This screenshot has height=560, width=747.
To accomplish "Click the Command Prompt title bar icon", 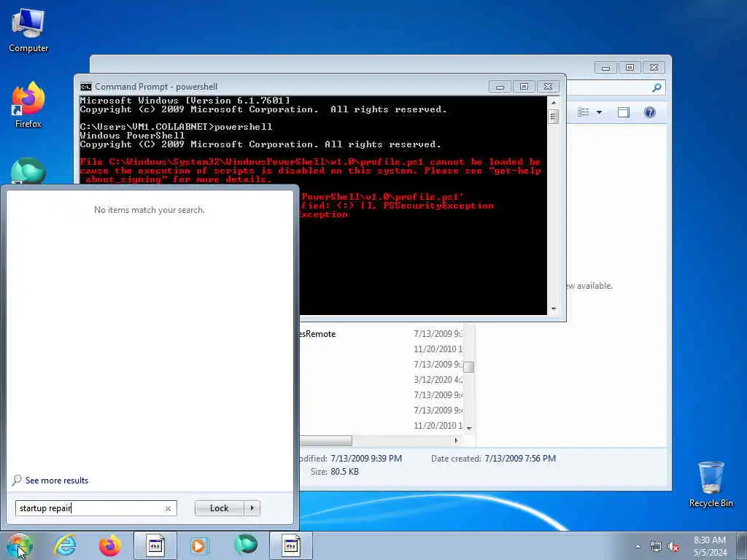I will pos(86,87).
